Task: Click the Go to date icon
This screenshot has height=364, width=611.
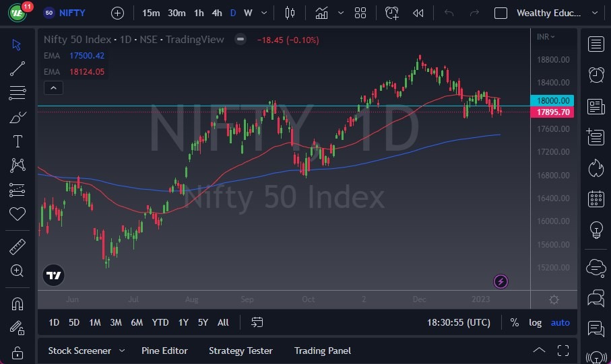Action: [257, 322]
